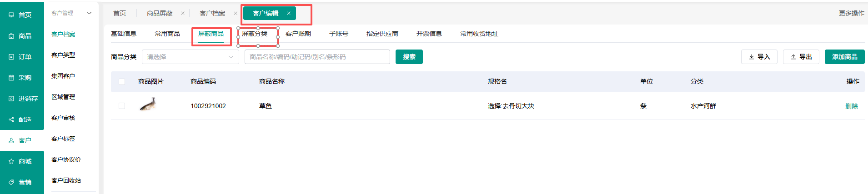Open the 商品 goods sidebar icon
Viewport: 868px width, 194px height.
[11, 36]
